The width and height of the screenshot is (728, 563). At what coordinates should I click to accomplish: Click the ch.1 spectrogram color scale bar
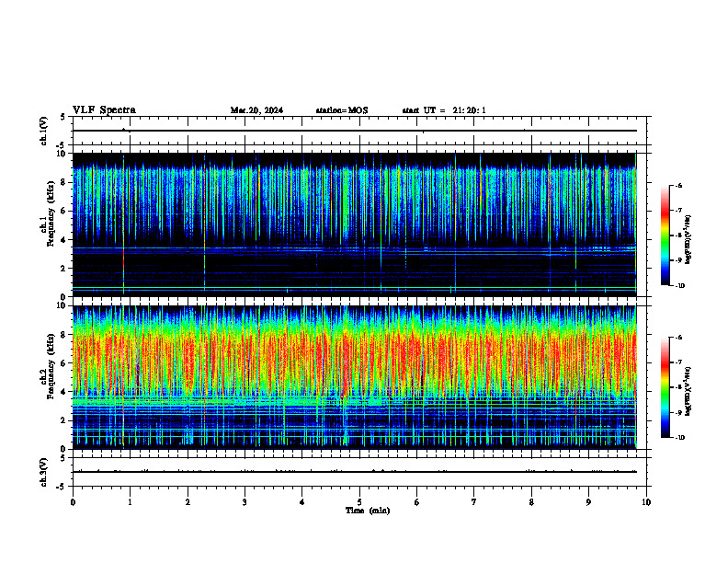[665, 236]
